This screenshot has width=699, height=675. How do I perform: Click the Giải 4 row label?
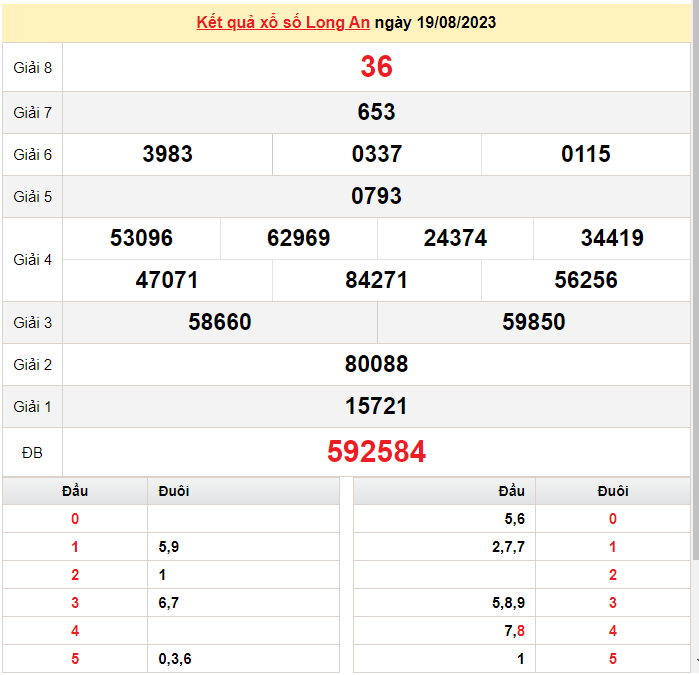(x=32, y=259)
